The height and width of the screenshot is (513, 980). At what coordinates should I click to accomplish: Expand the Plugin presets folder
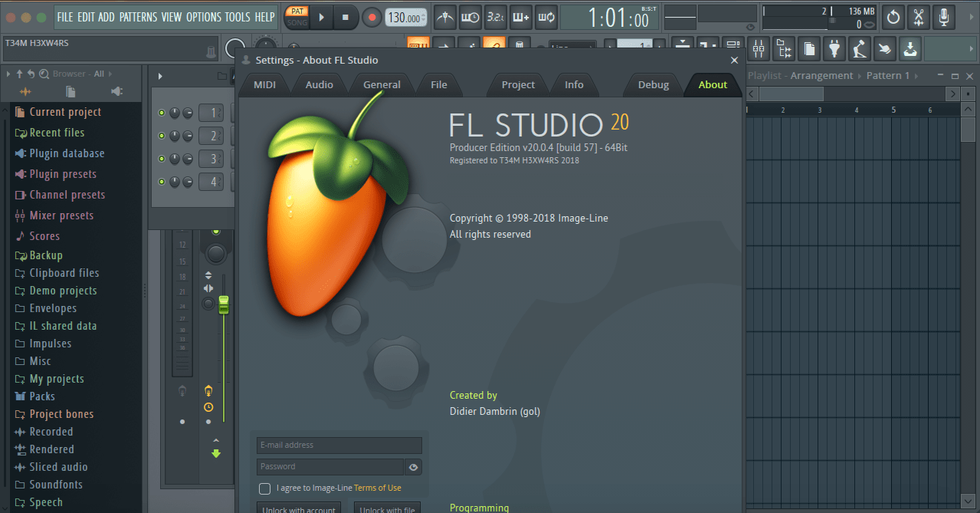pyautogui.click(x=55, y=174)
